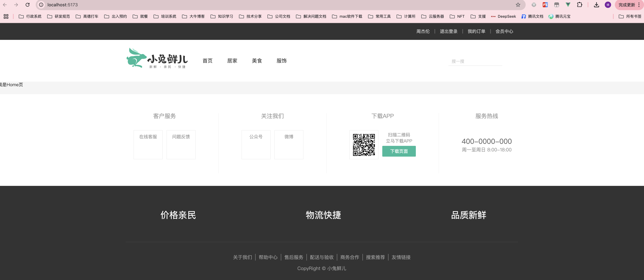The height and width of the screenshot is (280, 644).
Task: Click the browser reload icon
Action: coord(28,5)
